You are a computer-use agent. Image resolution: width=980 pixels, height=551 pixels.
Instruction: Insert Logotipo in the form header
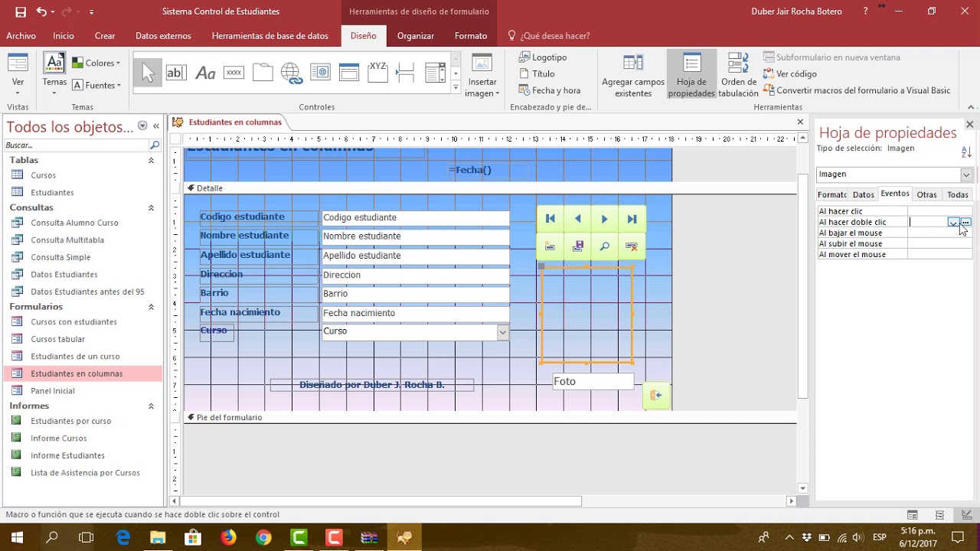tap(543, 57)
